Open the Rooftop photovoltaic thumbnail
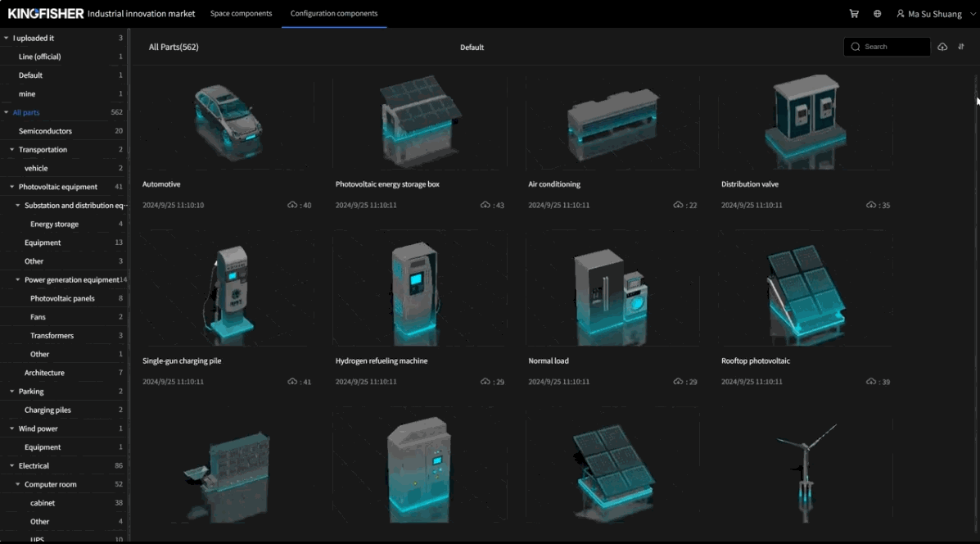 coord(806,289)
